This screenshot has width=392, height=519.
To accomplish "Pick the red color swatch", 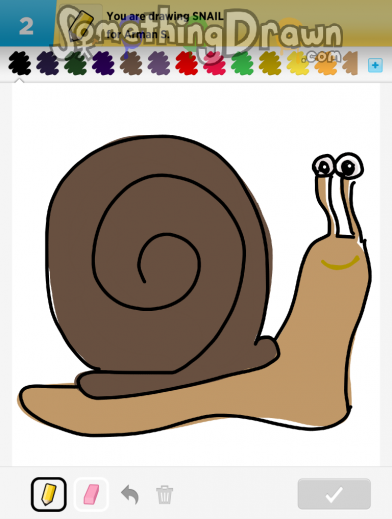I will 187,63.
